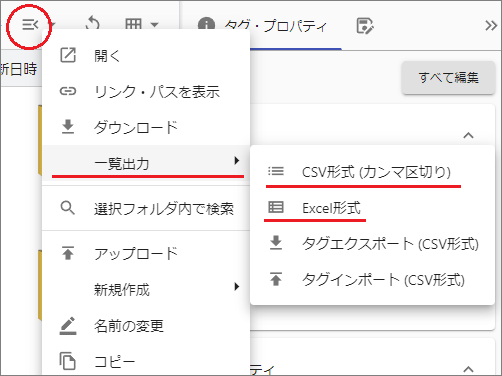Export list as CSV形式 (カンマ区切り)

372,172
